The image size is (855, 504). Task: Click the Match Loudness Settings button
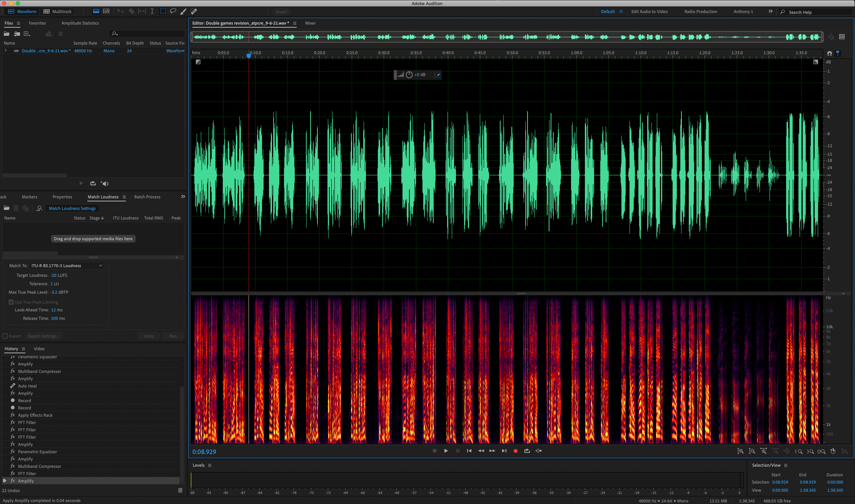click(72, 208)
